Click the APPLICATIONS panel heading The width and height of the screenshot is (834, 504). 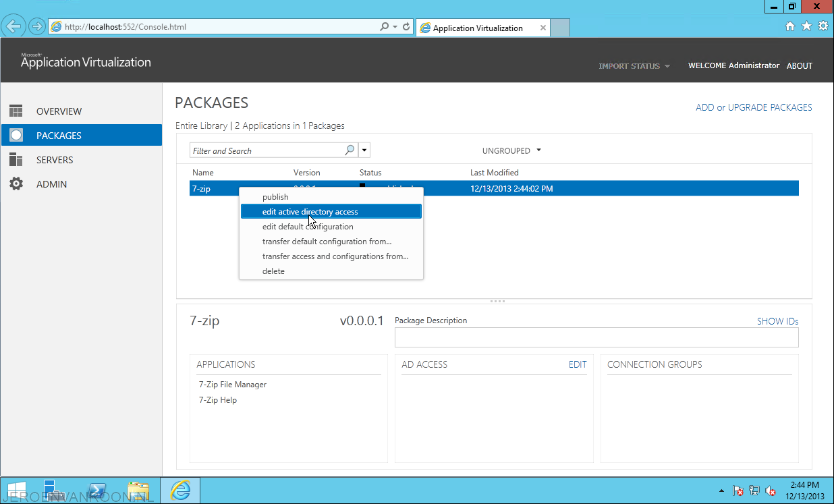coord(226,364)
